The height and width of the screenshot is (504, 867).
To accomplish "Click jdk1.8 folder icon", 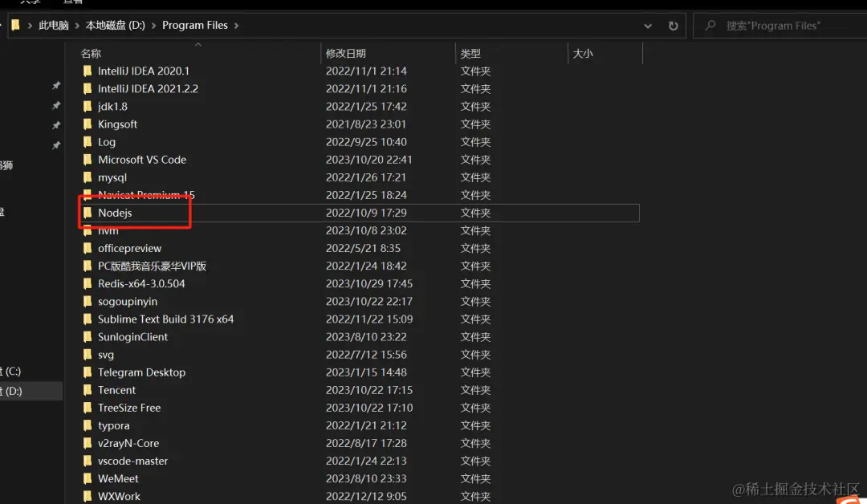I will (x=88, y=106).
